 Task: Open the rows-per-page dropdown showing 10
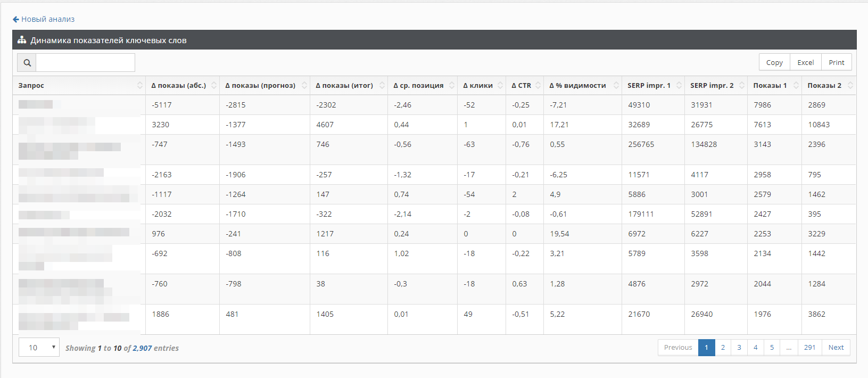pyautogui.click(x=39, y=348)
